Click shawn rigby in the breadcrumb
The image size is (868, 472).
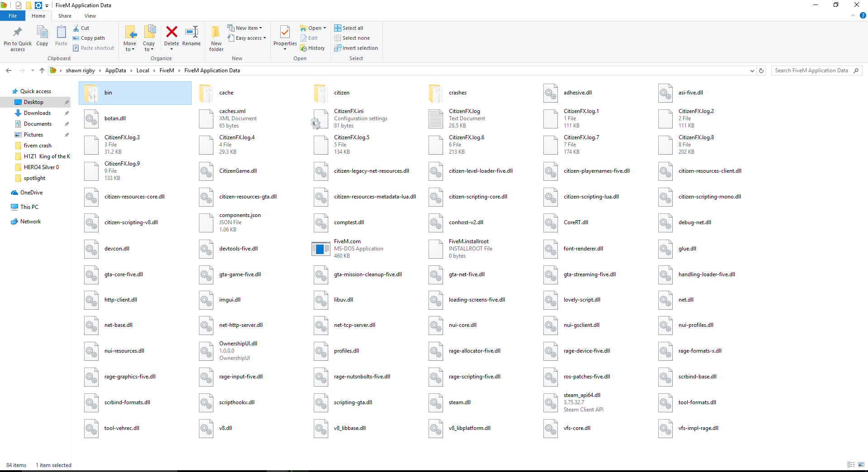(80, 71)
